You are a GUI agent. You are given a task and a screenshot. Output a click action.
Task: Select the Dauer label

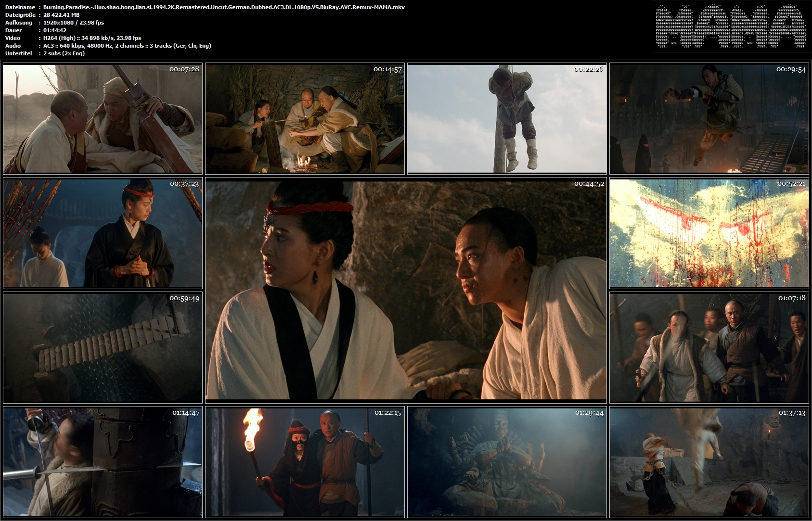click(x=13, y=30)
